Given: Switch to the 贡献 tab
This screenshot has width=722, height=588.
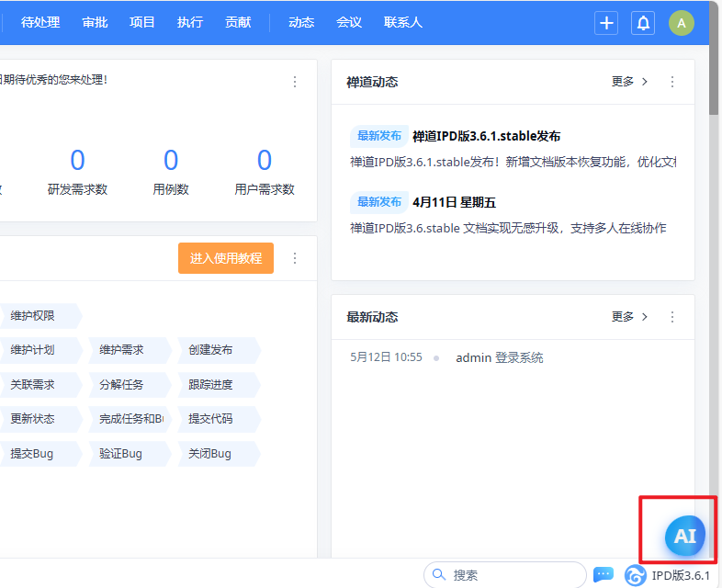Looking at the screenshot, I should [238, 22].
